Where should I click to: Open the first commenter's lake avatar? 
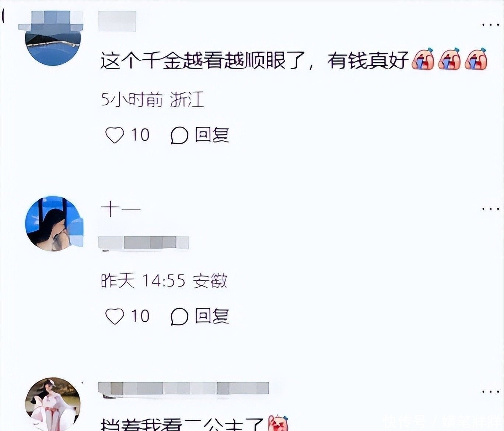(x=53, y=38)
